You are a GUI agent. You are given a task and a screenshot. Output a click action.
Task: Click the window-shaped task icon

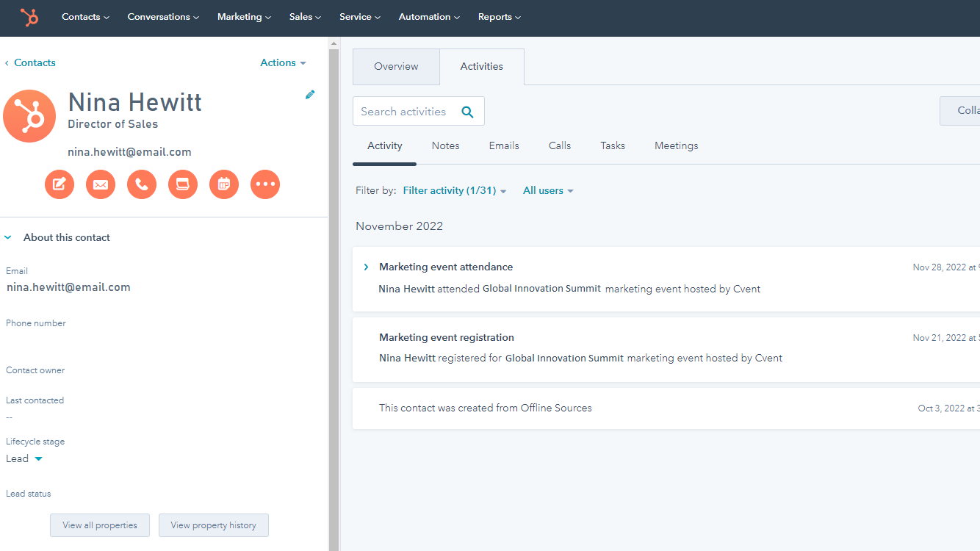click(183, 184)
